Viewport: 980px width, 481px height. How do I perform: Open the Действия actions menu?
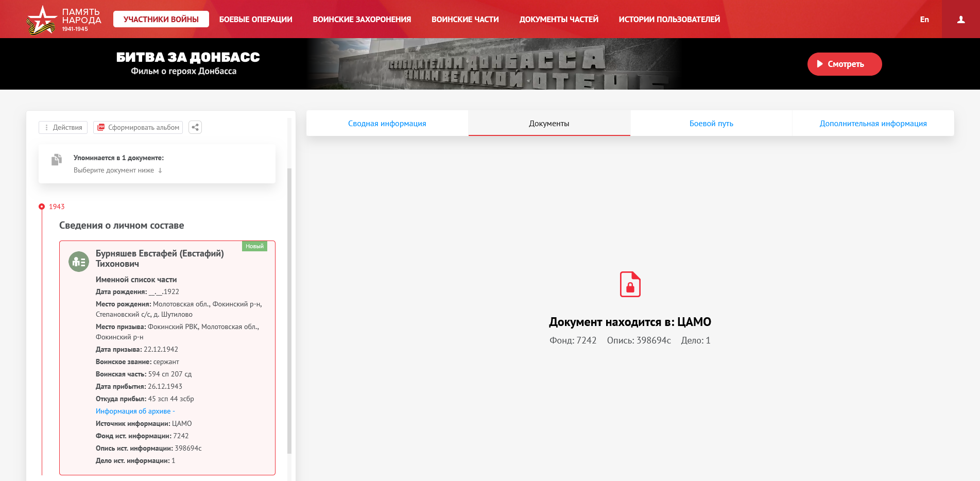click(x=63, y=127)
